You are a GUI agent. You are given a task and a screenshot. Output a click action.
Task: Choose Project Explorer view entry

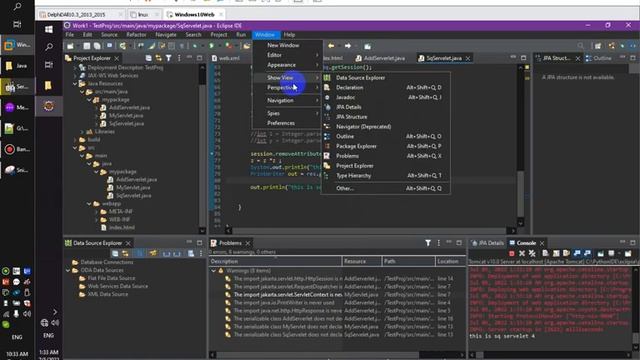385,166
